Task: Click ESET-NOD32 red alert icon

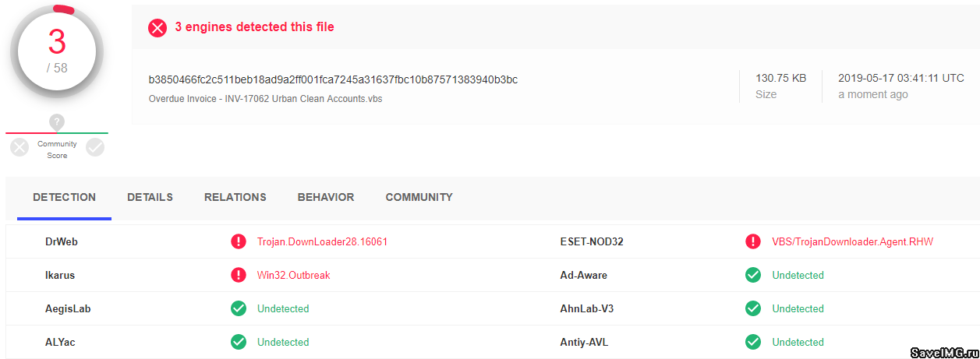Action: 753,241
